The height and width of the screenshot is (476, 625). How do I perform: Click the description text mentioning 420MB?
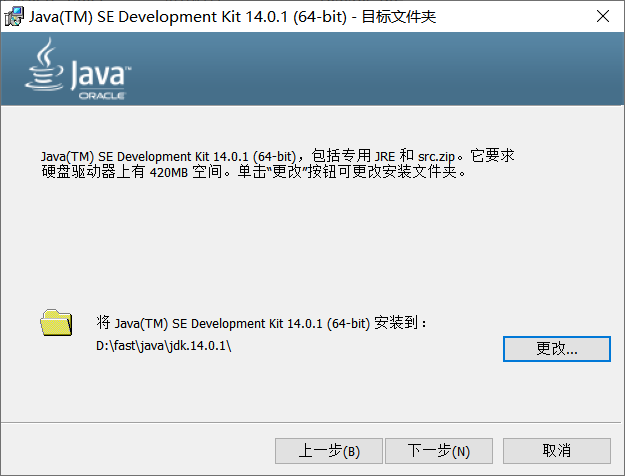tap(278, 164)
